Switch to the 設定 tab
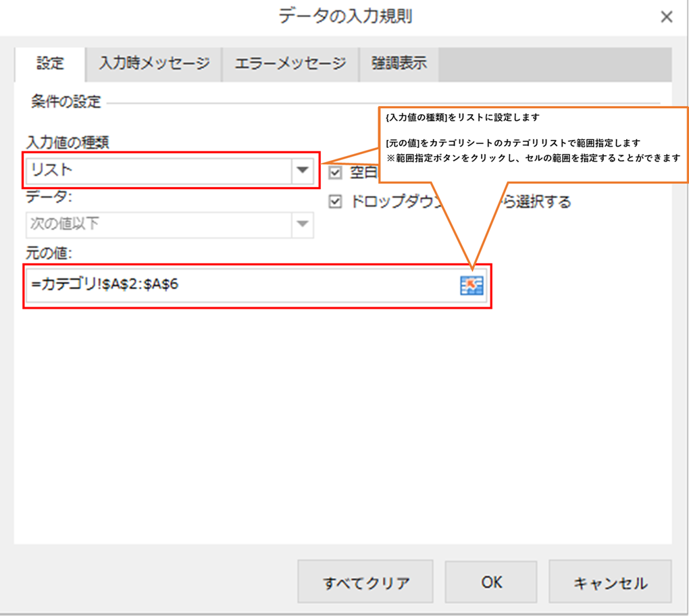The height and width of the screenshot is (616, 689). (x=50, y=64)
